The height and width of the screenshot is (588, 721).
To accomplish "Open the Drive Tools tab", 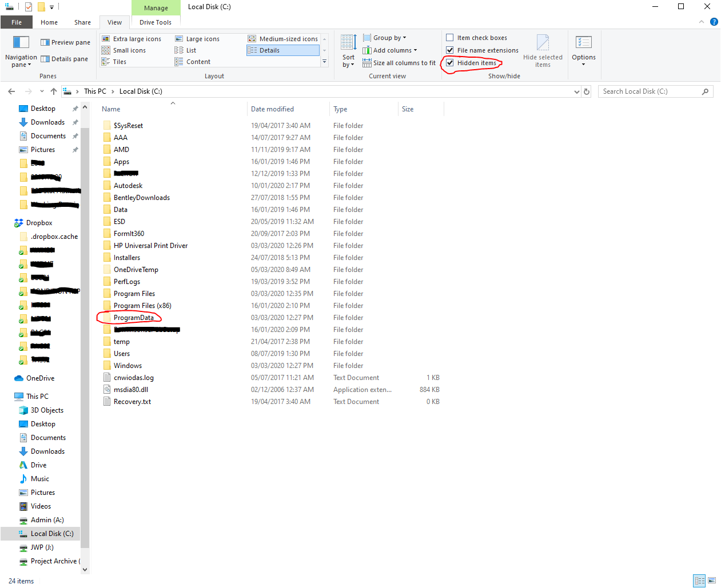I will pyautogui.click(x=156, y=22).
